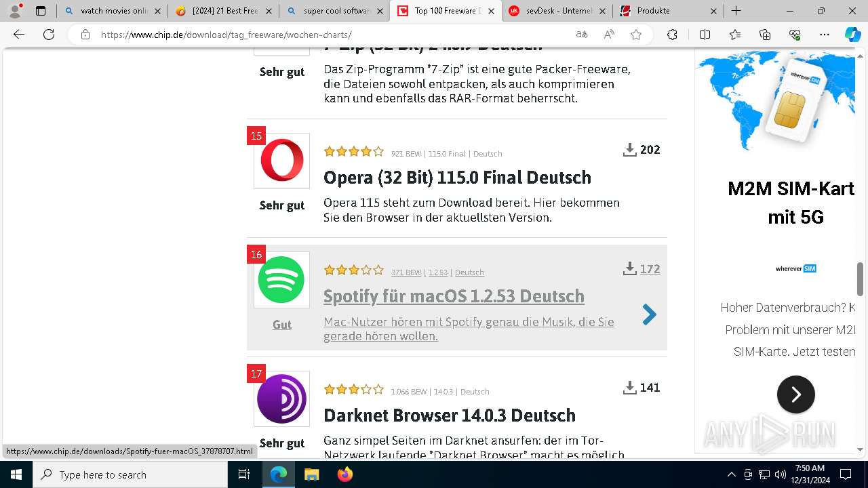Switch to the super cool software tab
Image resolution: width=868 pixels, height=488 pixels.
(x=334, y=11)
